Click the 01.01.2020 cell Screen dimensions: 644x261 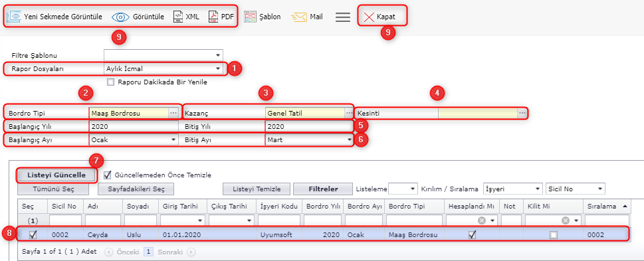pos(182,234)
